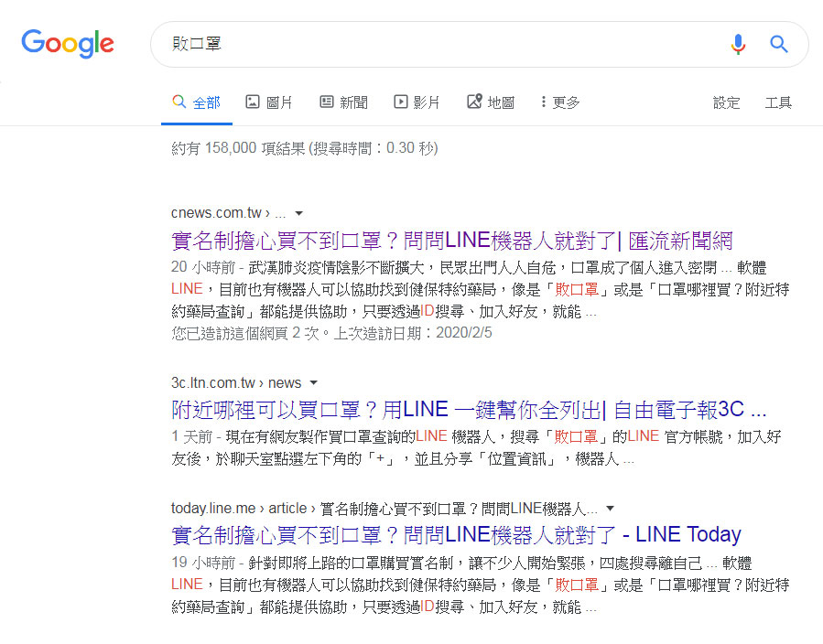Open 設定 settings
The width and height of the screenshot is (823, 644).
727,102
